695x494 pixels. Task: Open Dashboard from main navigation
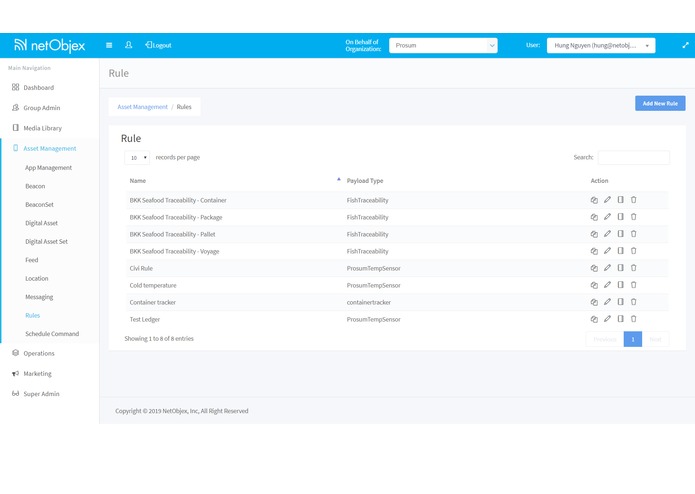pos(39,88)
